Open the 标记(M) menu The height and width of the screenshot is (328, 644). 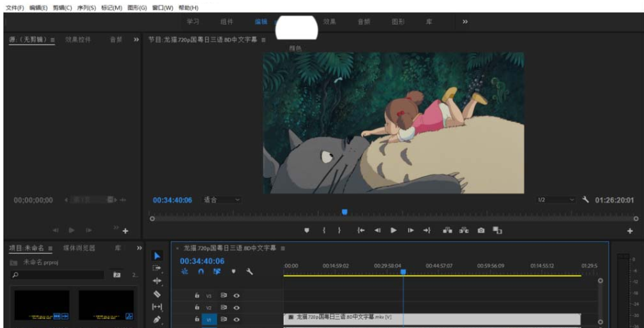(x=112, y=8)
